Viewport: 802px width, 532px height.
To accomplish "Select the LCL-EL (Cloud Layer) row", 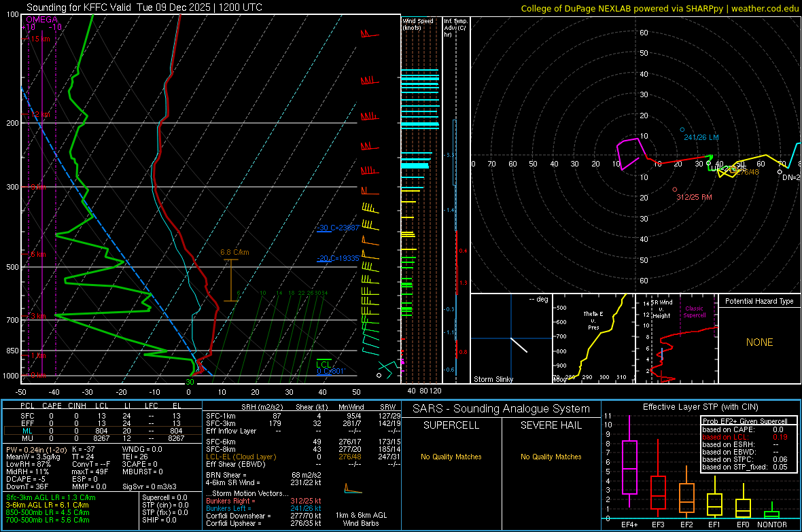I will pyautogui.click(x=303, y=457).
